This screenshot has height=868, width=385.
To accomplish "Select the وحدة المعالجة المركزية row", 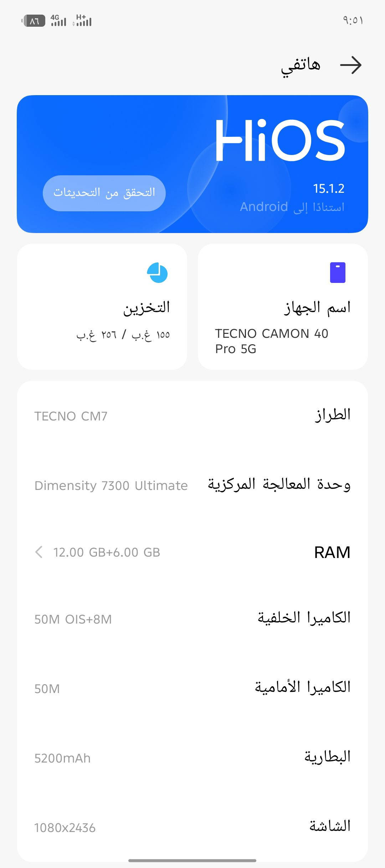I will click(x=192, y=485).
